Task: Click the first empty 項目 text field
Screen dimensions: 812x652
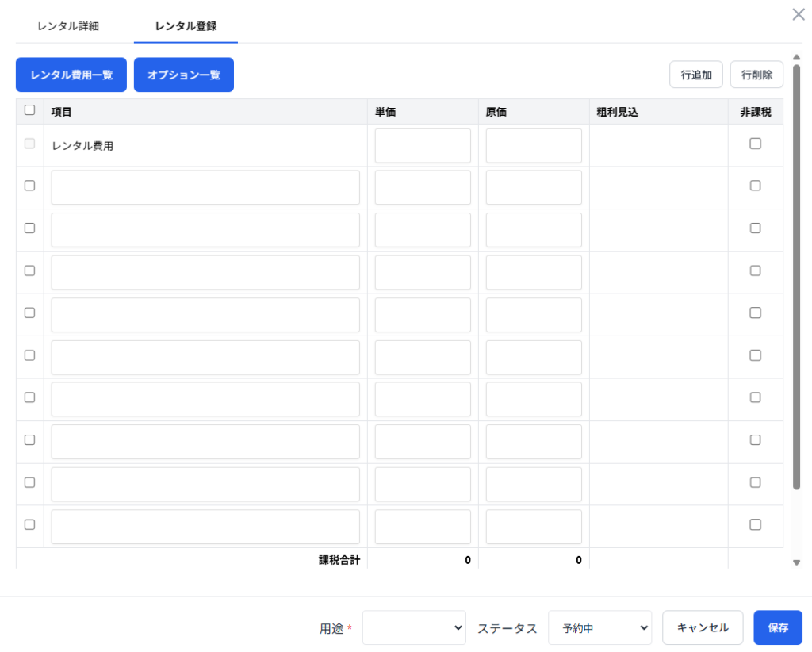Action: click(x=205, y=187)
